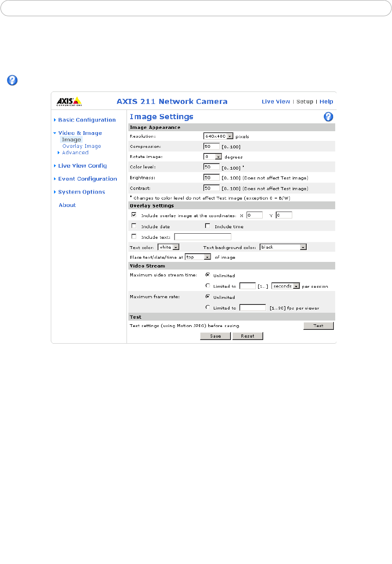Select Unlimited for maximum video stream time
The image size is (392, 564).
(x=208, y=275)
